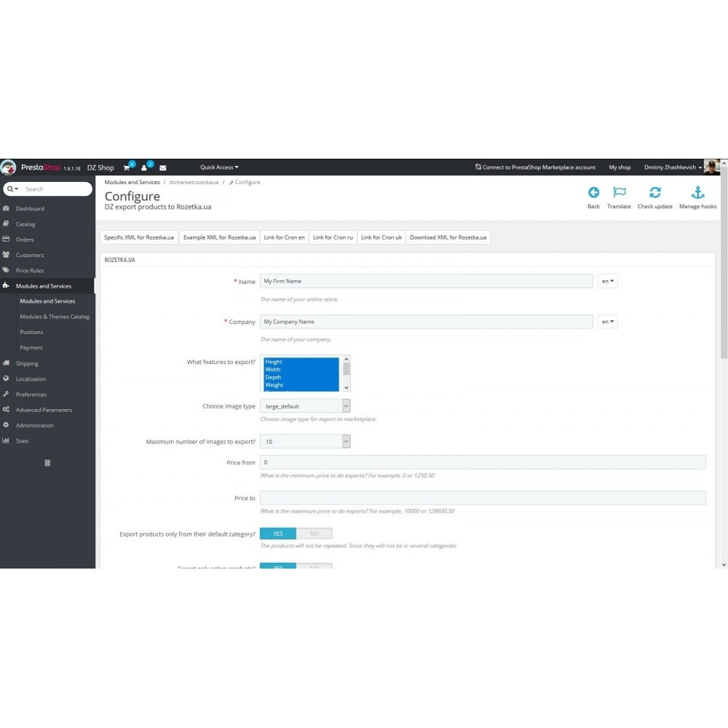Click the DZ Shop name link

[100, 167]
